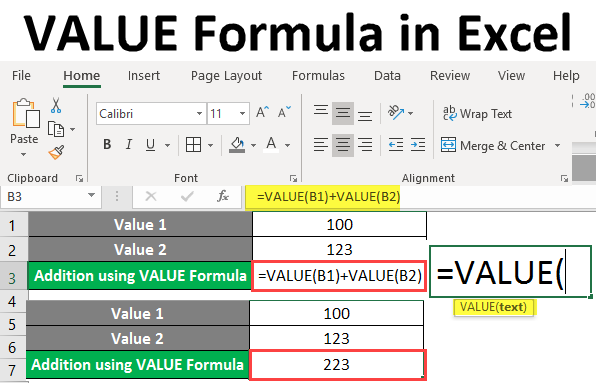Image resolution: width=596 pixels, height=383 pixels.
Task: Open the Paste options dropdown arrow
Action: tap(24, 155)
